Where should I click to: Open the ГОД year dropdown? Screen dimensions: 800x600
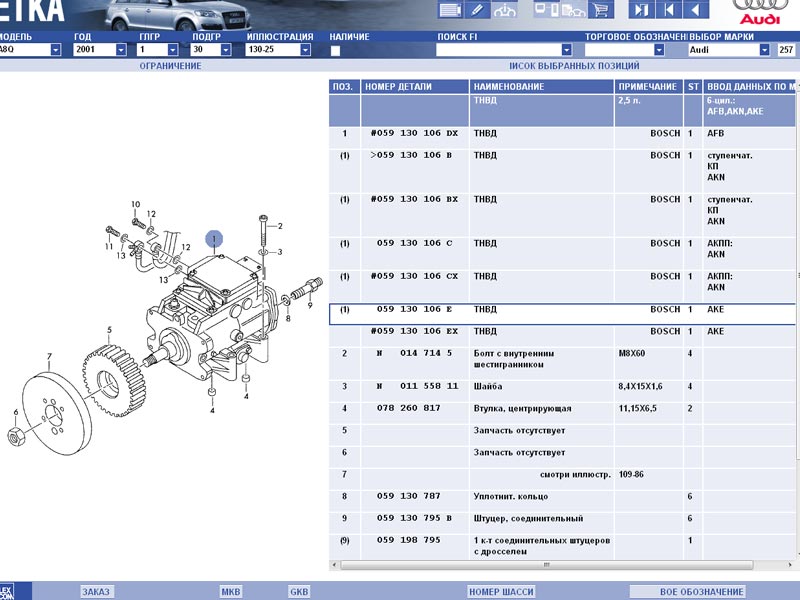tap(120, 49)
